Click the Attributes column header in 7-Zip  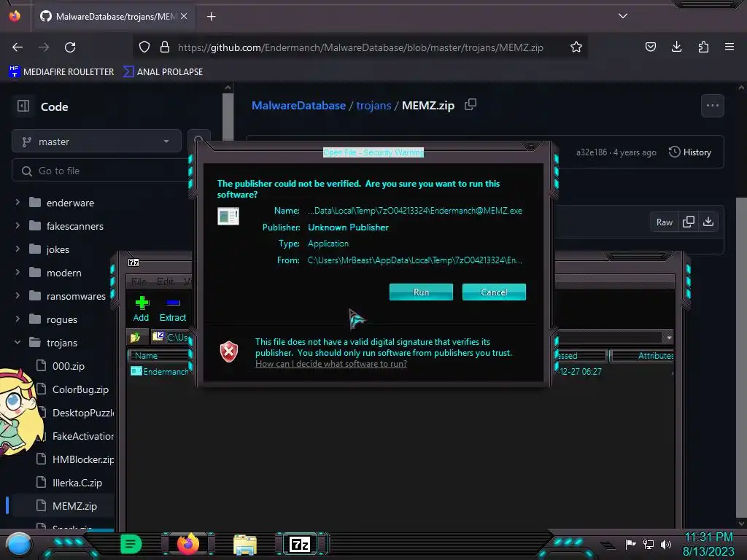coord(642,356)
